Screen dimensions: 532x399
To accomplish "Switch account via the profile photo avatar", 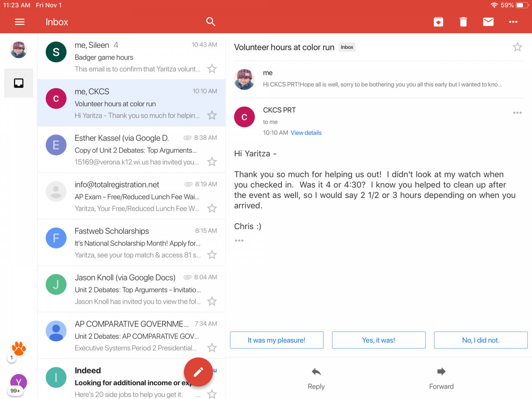I will (19, 50).
